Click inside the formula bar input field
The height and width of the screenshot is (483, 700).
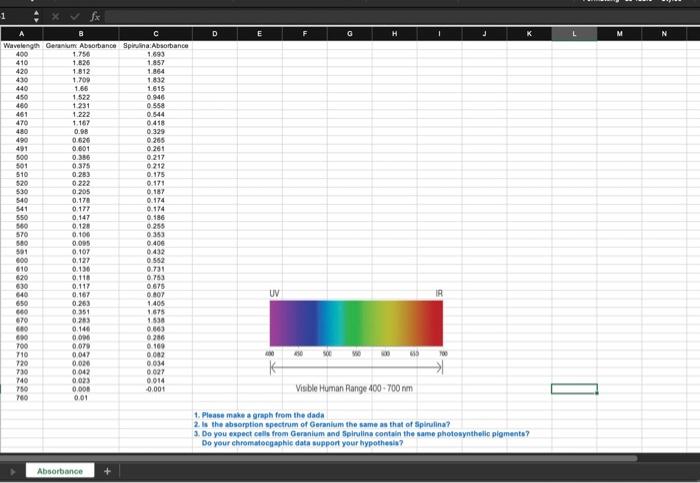[402, 17]
